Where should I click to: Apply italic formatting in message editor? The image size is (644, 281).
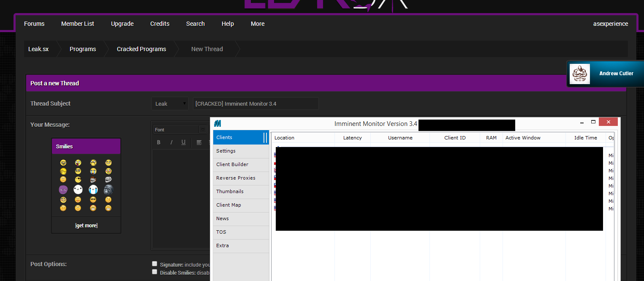(171, 142)
